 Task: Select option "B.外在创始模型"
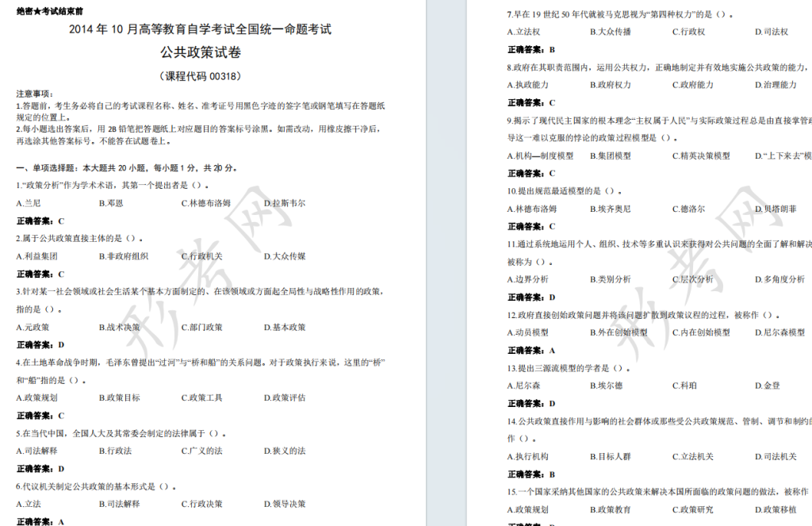tap(619, 332)
